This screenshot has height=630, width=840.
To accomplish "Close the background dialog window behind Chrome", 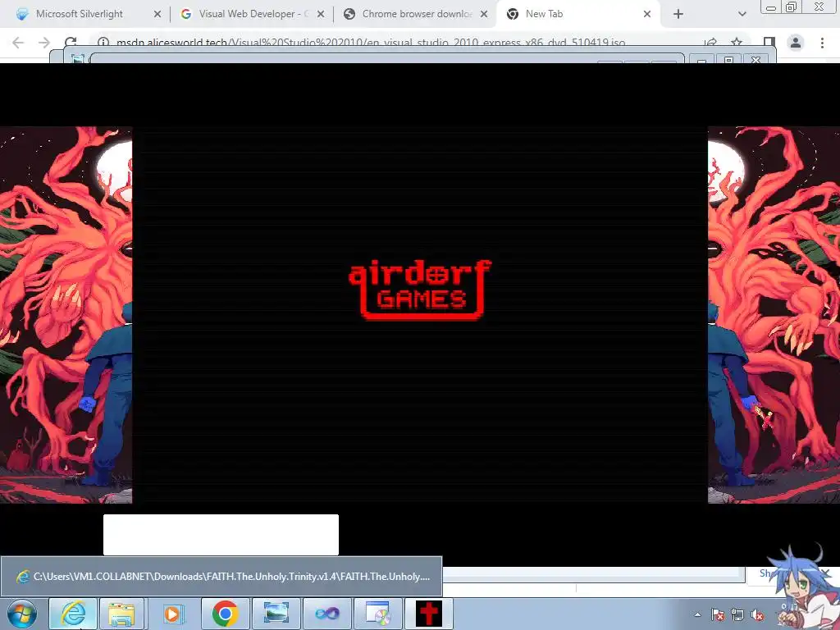I will tap(756, 59).
